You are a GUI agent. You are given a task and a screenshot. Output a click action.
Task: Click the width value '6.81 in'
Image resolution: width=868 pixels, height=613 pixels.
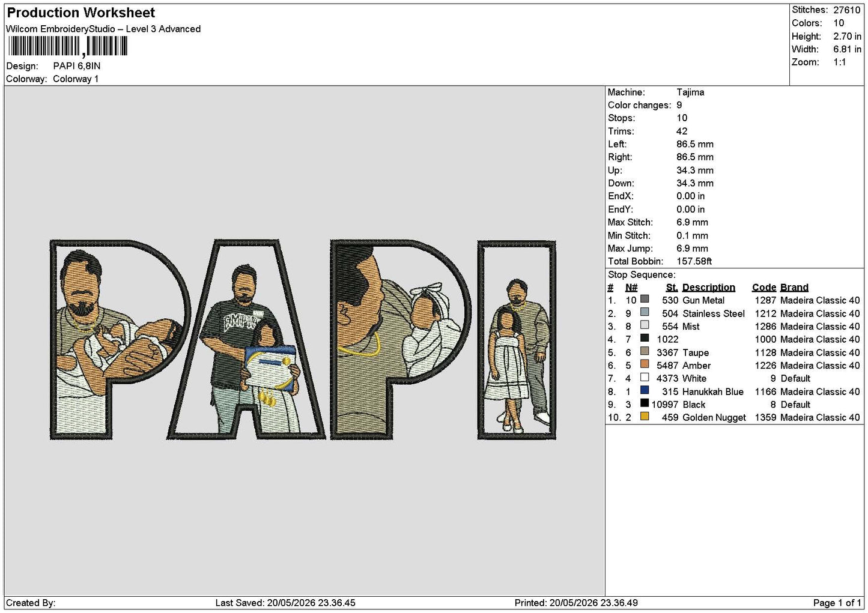(x=847, y=49)
